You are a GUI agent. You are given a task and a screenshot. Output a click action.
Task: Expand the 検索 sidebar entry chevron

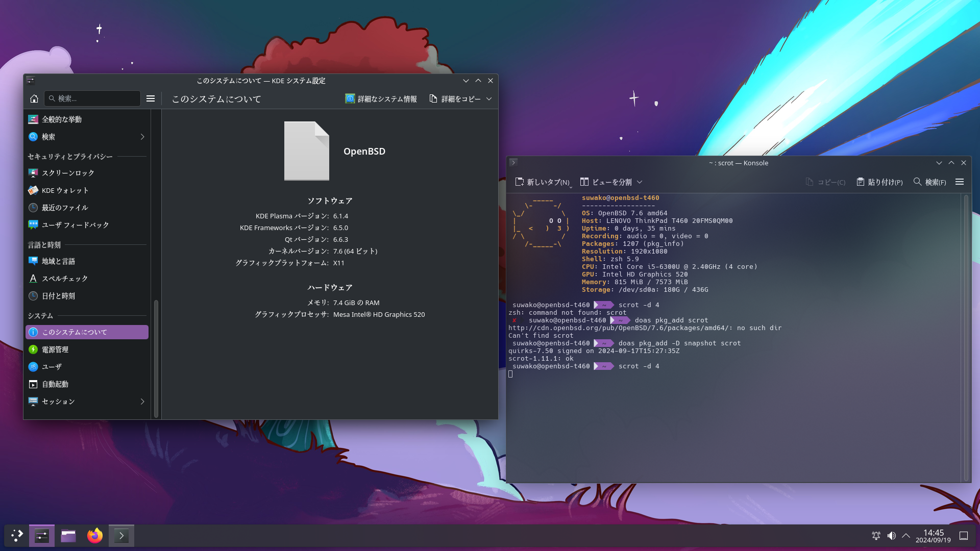pyautogui.click(x=142, y=137)
